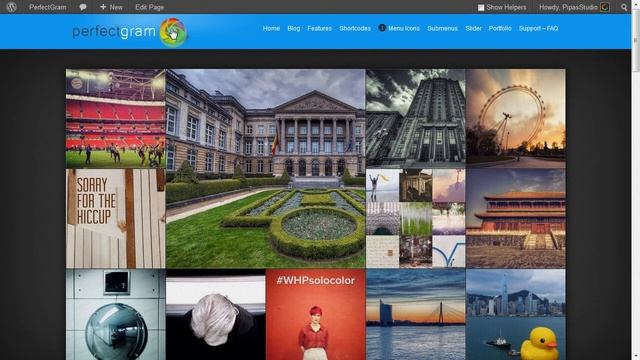This screenshot has height=360, width=640.
Task: Click the perfectgram logo text
Action: click(114, 32)
